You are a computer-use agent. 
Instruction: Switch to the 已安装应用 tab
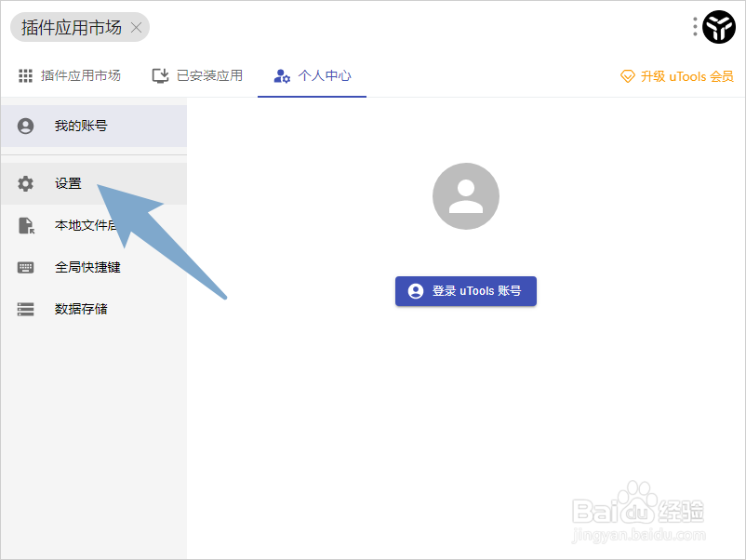195,75
